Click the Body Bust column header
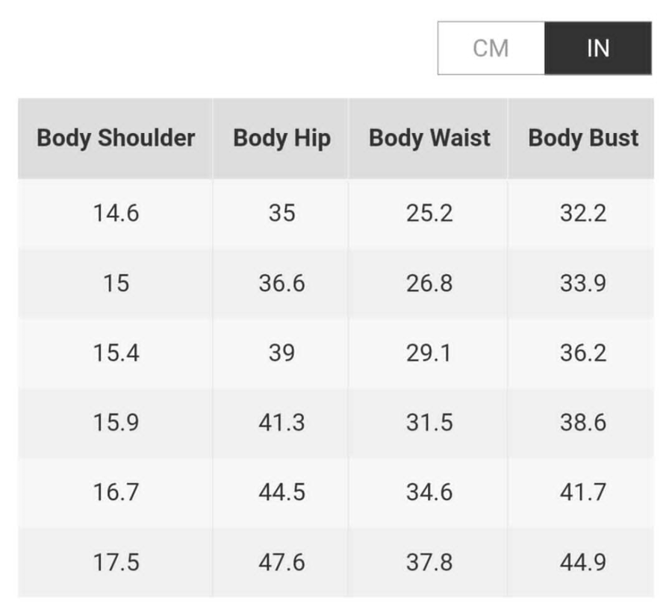The image size is (672, 616). pos(582,138)
